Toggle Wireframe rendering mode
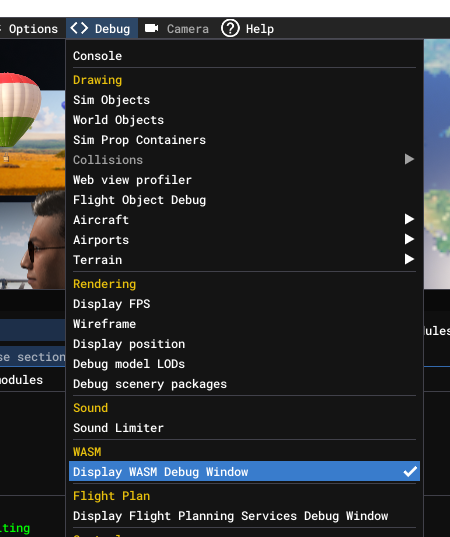This screenshot has height=537, width=450. (244, 324)
